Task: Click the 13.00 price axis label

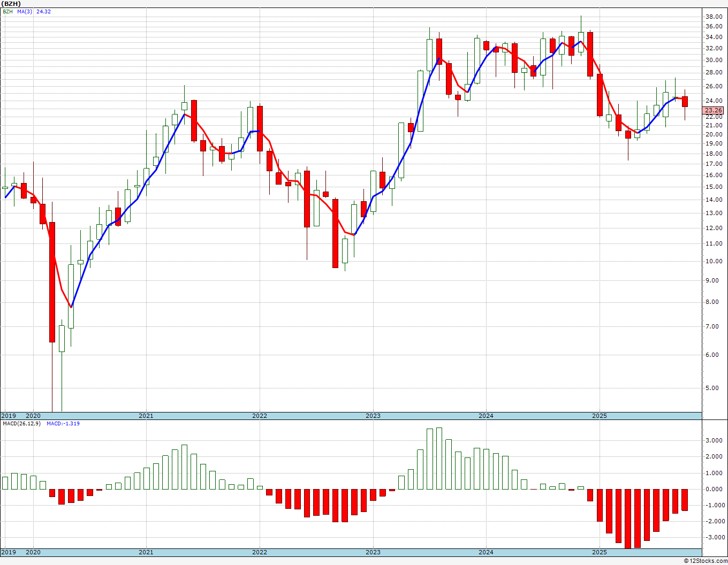Action: click(x=714, y=213)
